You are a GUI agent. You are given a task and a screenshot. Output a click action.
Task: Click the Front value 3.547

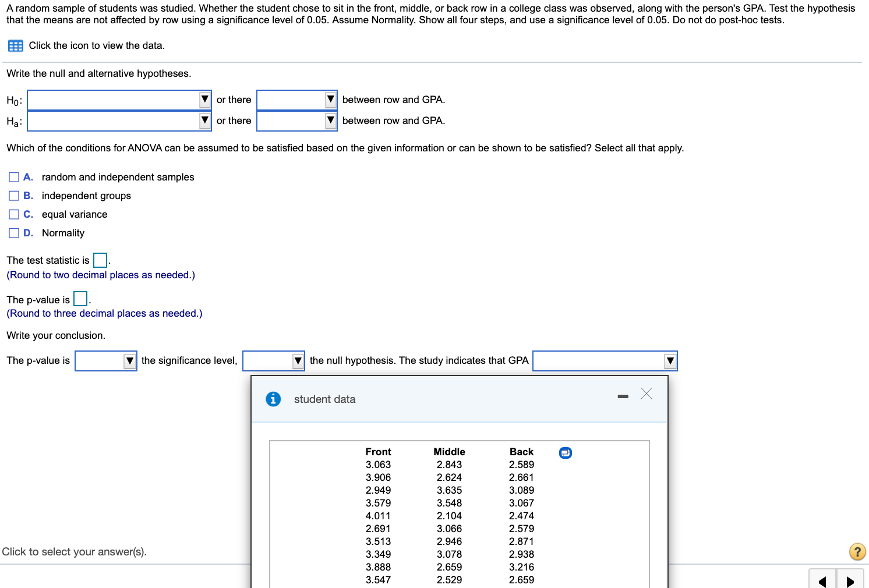[378, 580]
